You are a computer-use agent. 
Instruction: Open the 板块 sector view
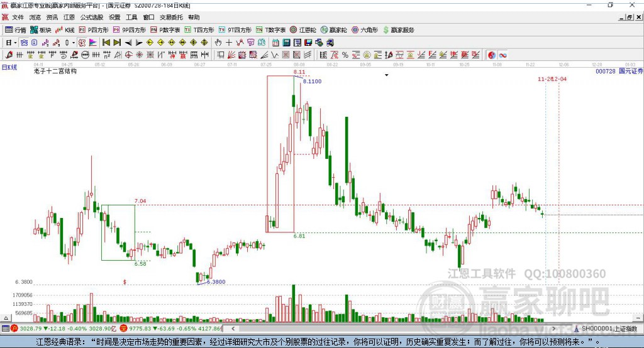coord(41,30)
